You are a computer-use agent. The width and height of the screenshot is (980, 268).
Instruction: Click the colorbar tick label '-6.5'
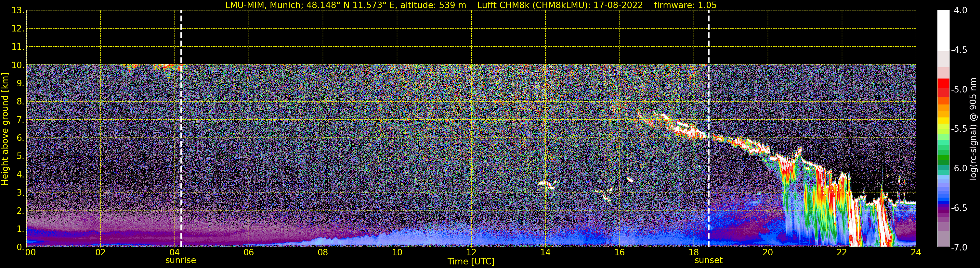959,208
